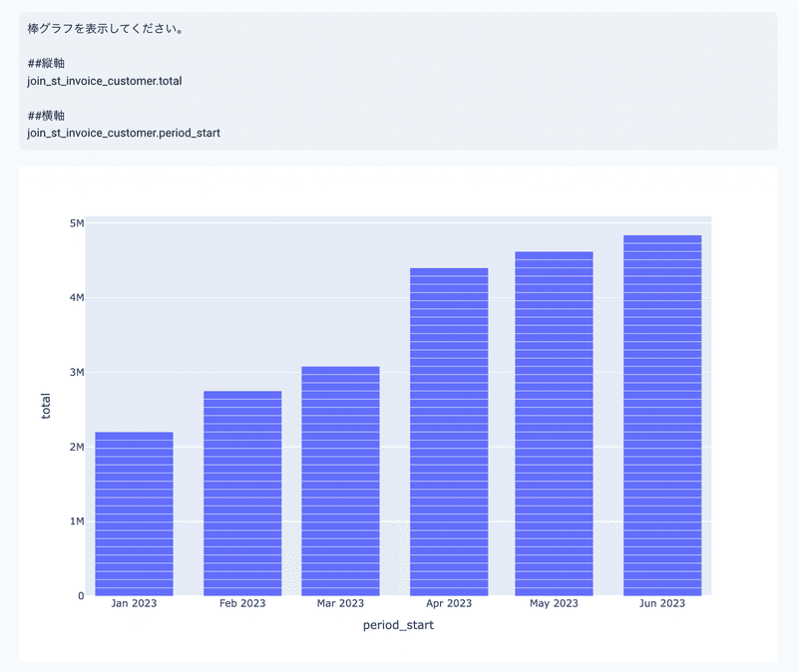Click the "Apr 2023" x-axis label

pos(449,603)
